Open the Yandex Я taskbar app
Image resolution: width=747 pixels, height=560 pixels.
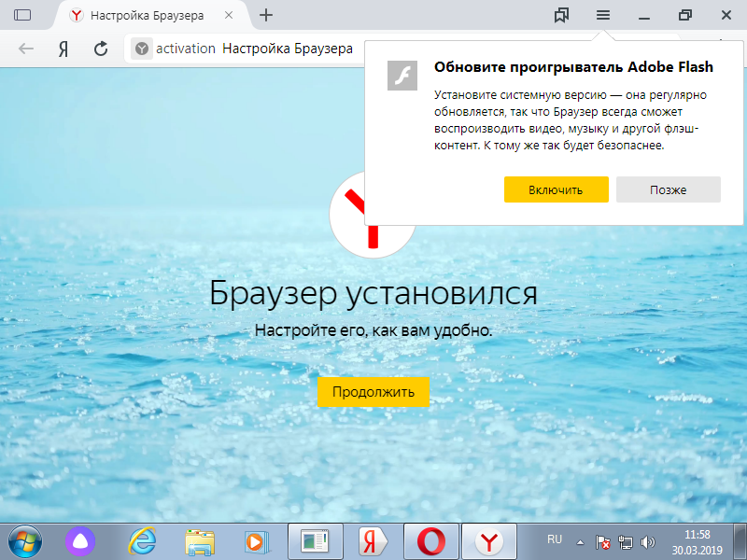click(x=373, y=542)
